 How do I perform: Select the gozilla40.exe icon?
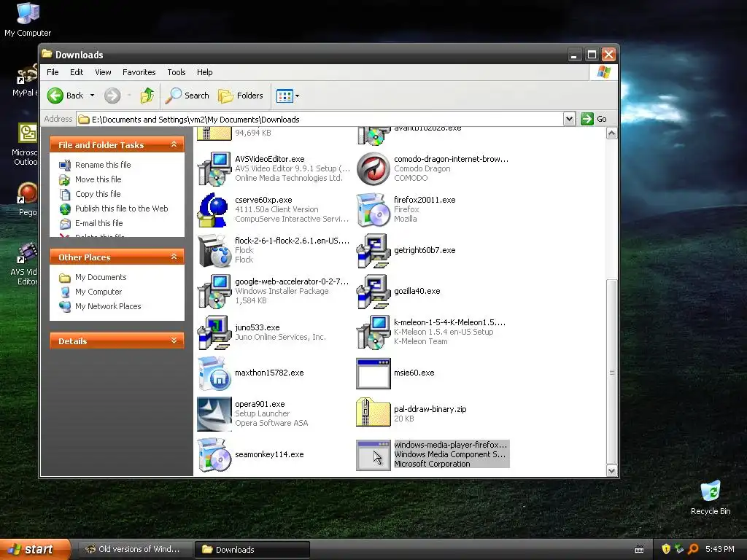pyautogui.click(x=373, y=292)
